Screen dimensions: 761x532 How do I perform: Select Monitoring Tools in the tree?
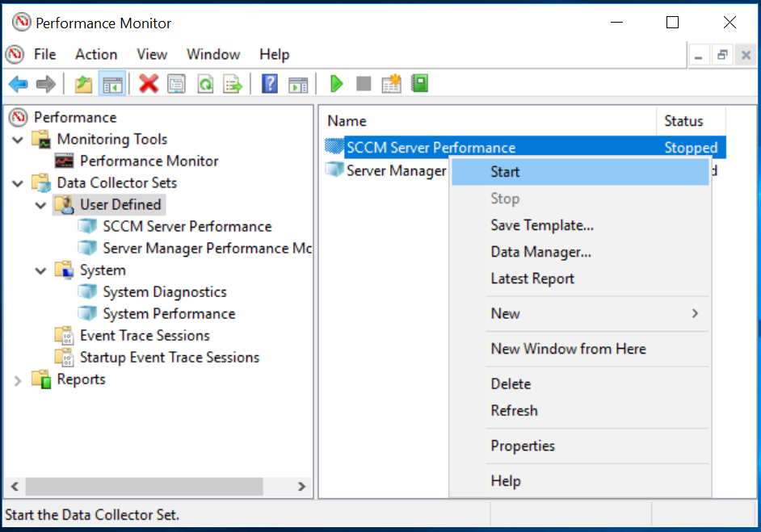112,139
